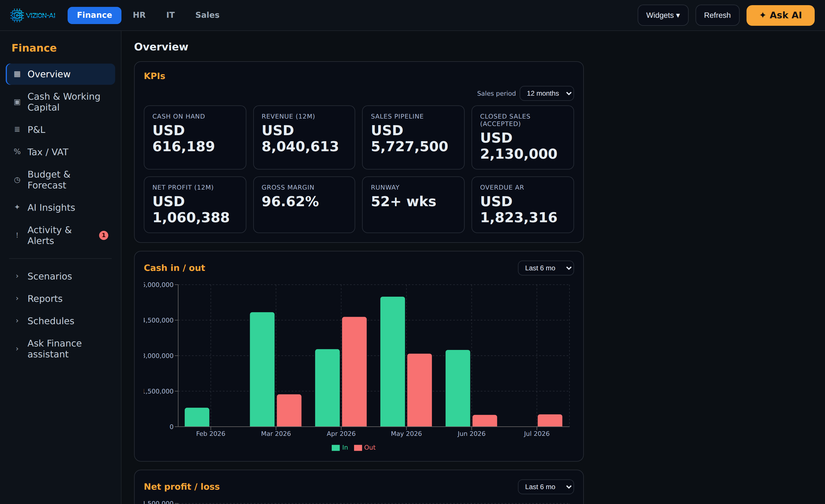
Task: Click the Feb 2026 green In bar
Action: (x=197, y=417)
